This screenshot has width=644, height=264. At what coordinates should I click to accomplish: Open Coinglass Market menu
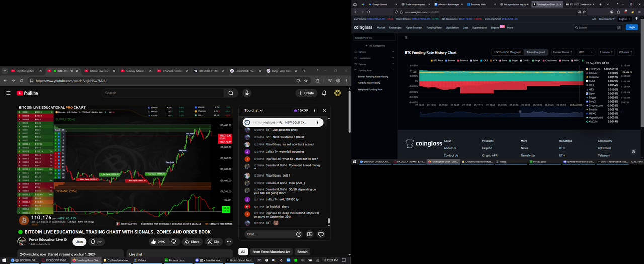[x=381, y=27]
